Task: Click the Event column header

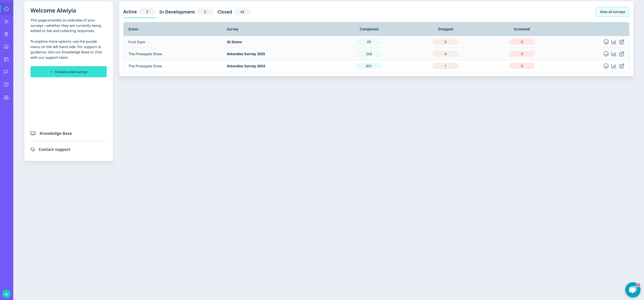Action: (133, 29)
